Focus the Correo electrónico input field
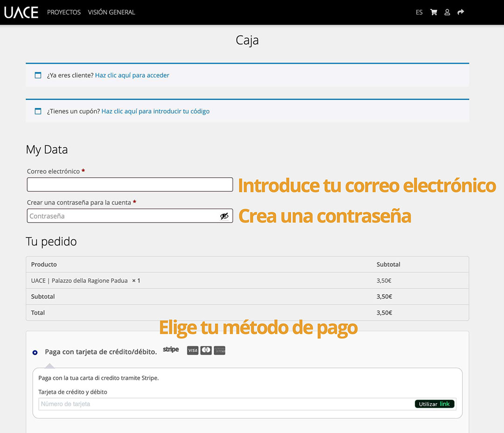The height and width of the screenshot is (433, 504). 130,185
